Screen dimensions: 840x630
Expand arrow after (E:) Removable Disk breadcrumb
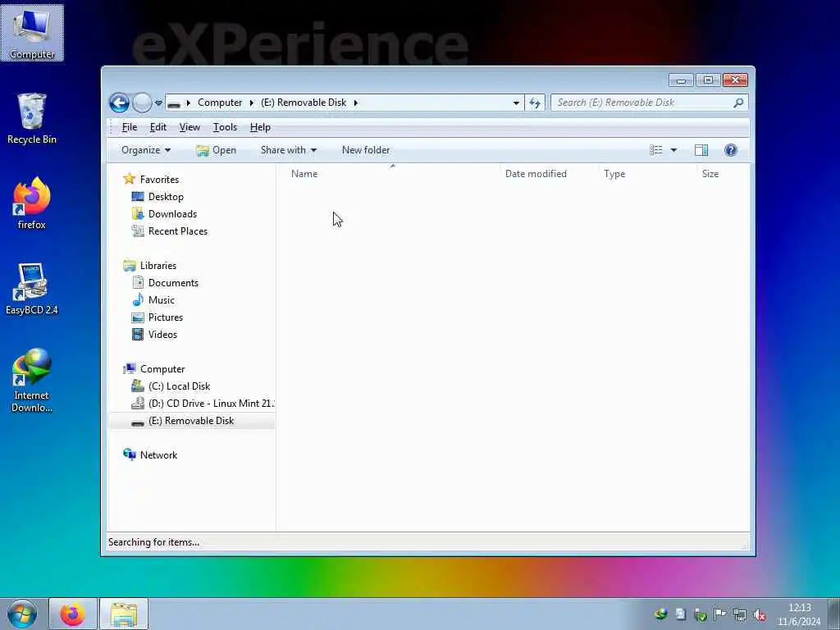[x=356, y=103]
